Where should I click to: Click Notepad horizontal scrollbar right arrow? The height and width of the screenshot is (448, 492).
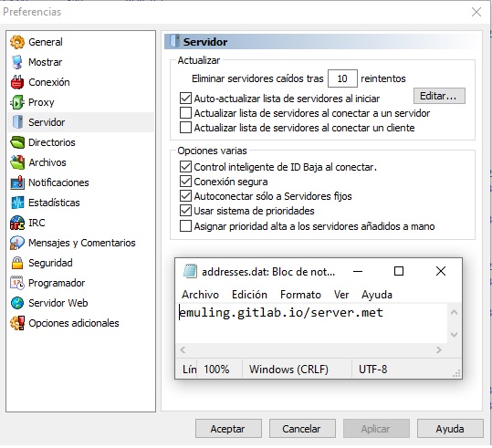(439, 350)
